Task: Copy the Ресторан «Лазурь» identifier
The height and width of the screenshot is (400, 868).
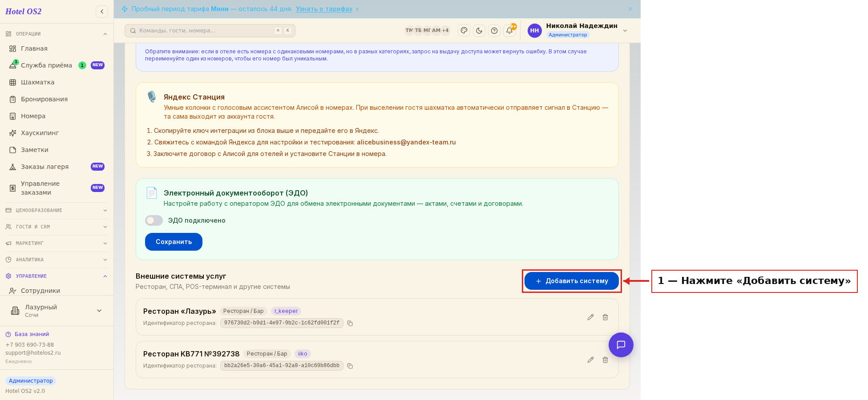Action: click(x=350, y=323)
